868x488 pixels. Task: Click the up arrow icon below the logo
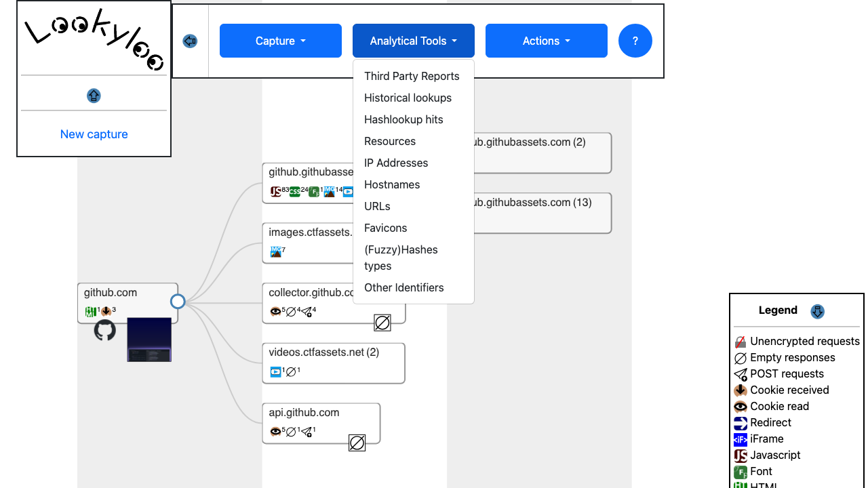pyautogui.click(x=94, y=96)
